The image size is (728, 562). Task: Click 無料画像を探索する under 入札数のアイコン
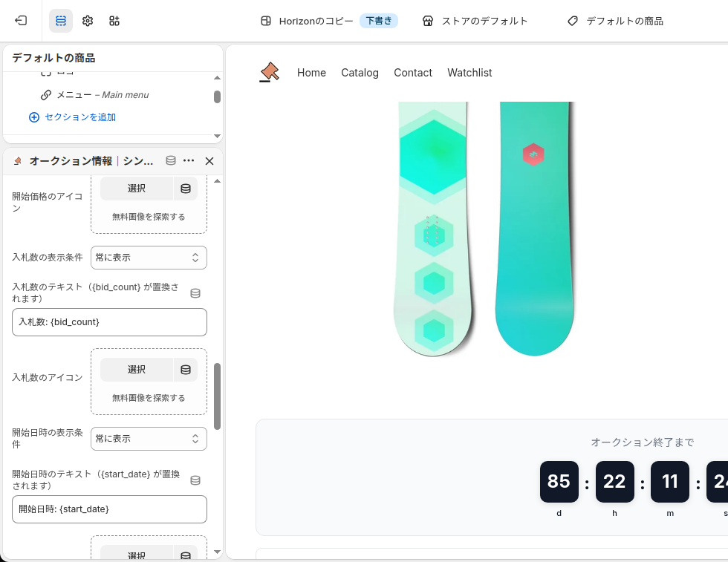(149, 398)
